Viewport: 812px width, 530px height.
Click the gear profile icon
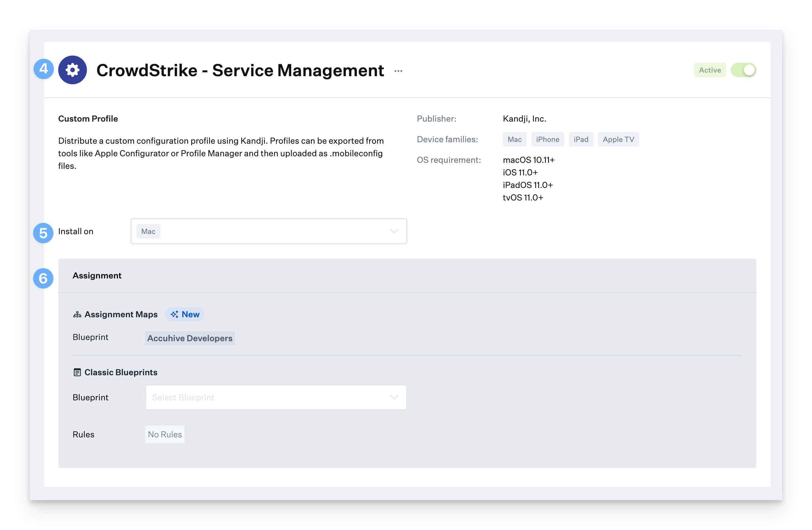tap(72, 70)
